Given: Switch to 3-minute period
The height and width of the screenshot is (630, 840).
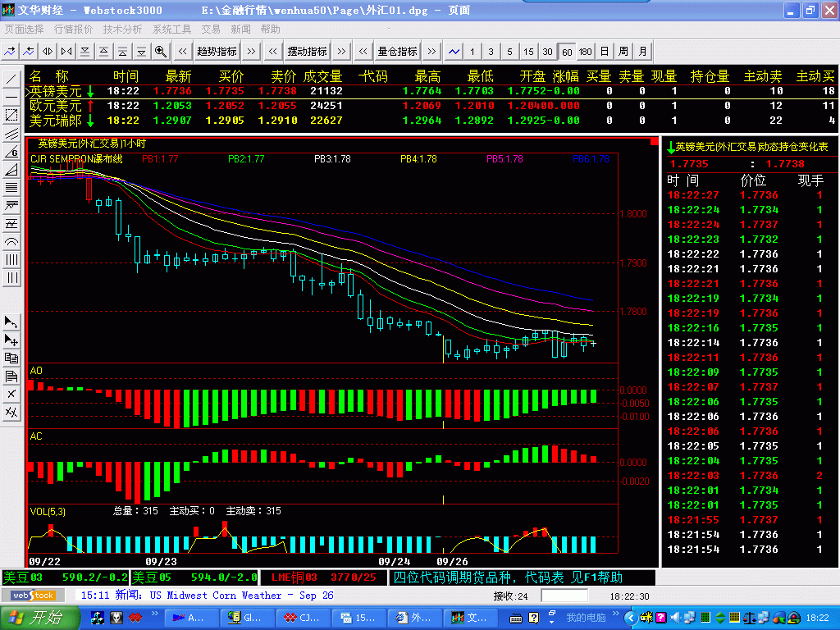Looking at the screenshot, I should coord(491,52).
